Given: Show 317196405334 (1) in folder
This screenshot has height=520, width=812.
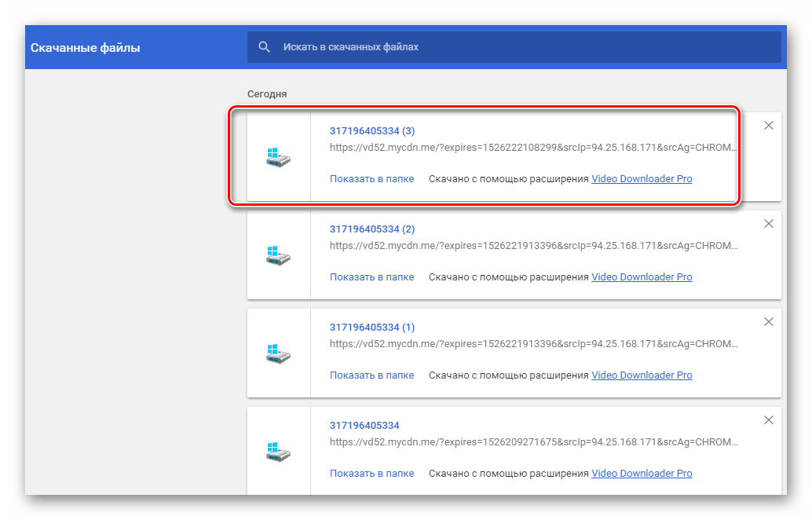Looking at the screenshot, I should click(x=371, y=375).
